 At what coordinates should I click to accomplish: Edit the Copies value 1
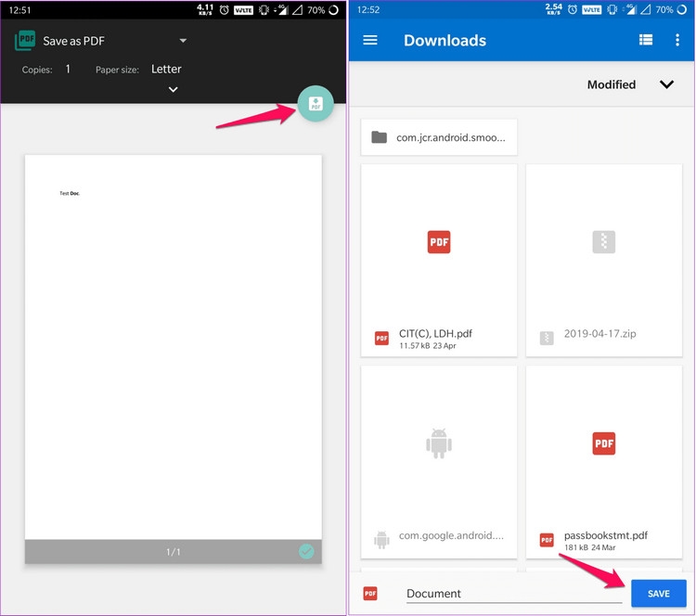68,69
